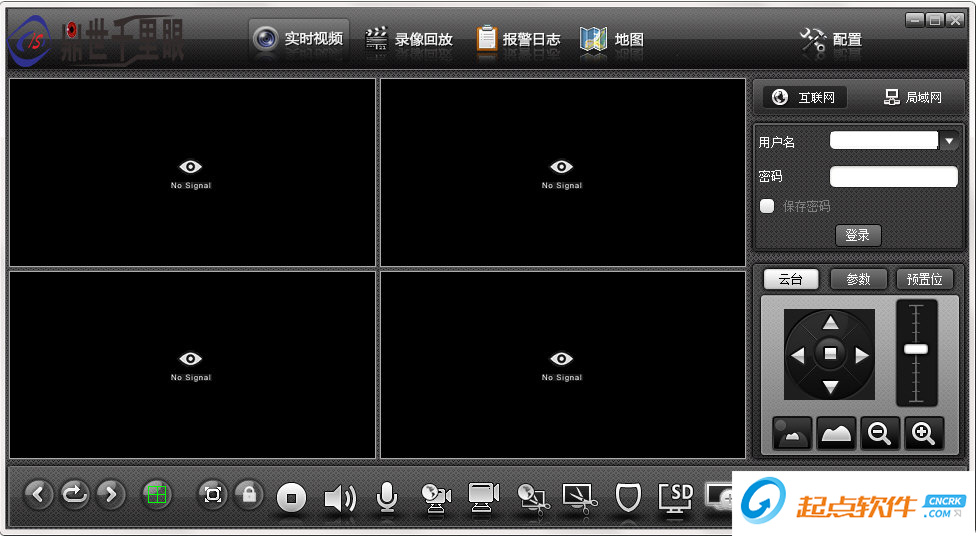Screen dimensions: 976x536
Task: Go to previous page with left arrow
Action: click(x=39, y=495)
